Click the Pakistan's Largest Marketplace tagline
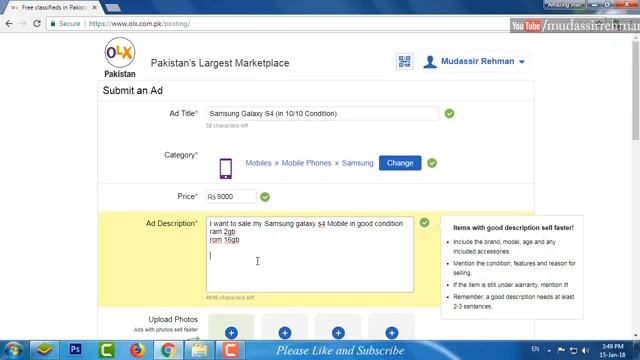640x360 pixels. click(220, 63)
